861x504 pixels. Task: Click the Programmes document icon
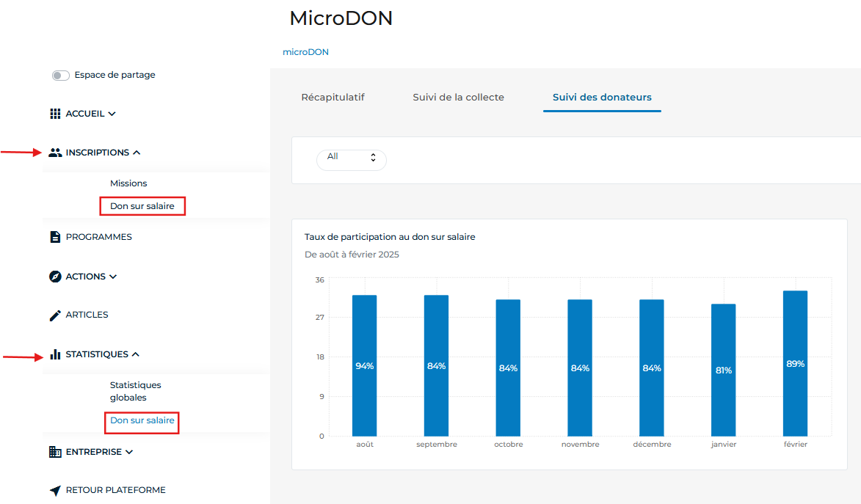55,237
